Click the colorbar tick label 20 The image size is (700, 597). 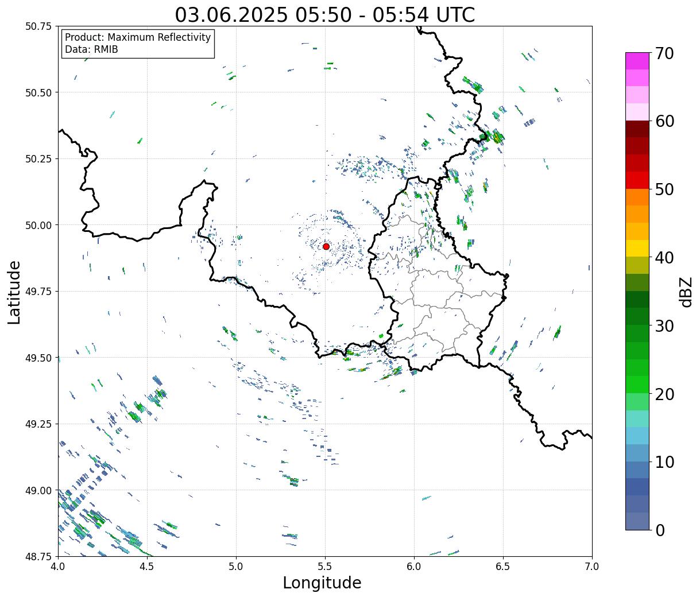[664, 394]
